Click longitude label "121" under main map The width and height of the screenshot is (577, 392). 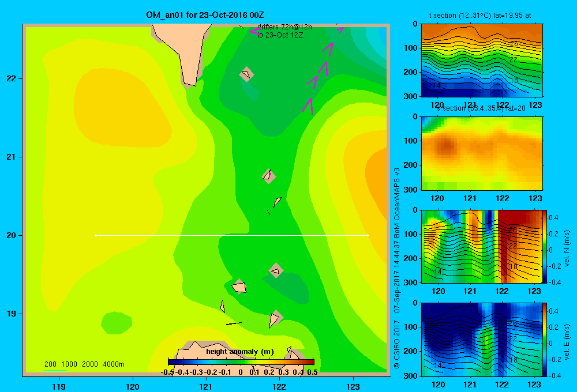pyautogui.click(x=206, y=386)
